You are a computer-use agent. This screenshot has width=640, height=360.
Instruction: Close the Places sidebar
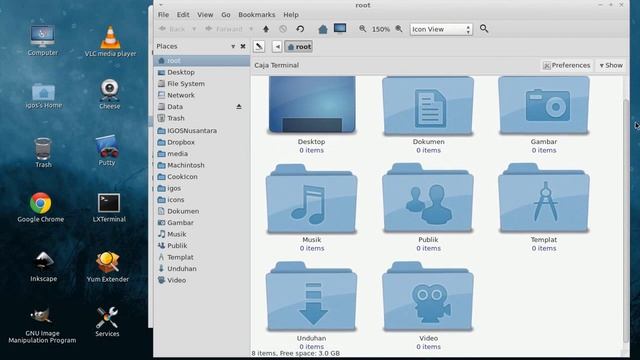(243, 47)
